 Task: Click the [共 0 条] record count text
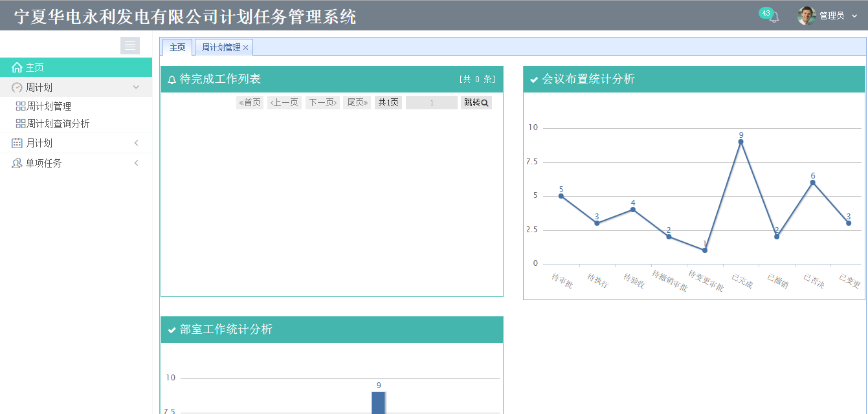click(477, 80)
